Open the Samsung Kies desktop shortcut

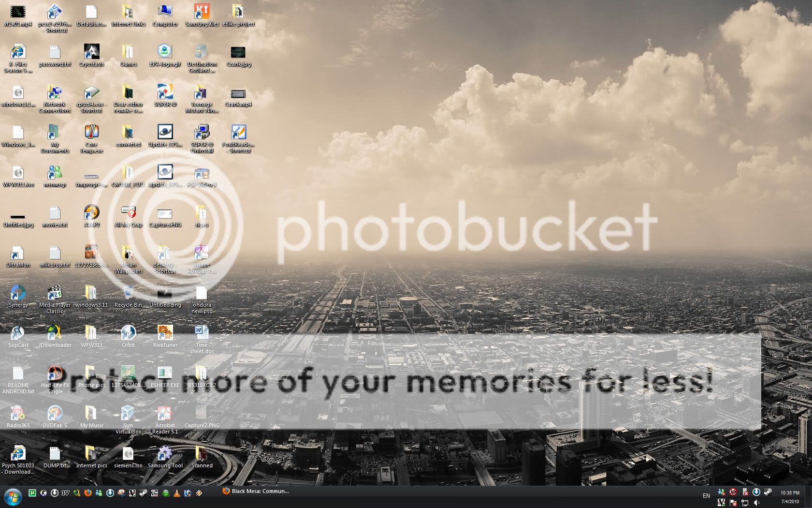click(x=202, y=13)
